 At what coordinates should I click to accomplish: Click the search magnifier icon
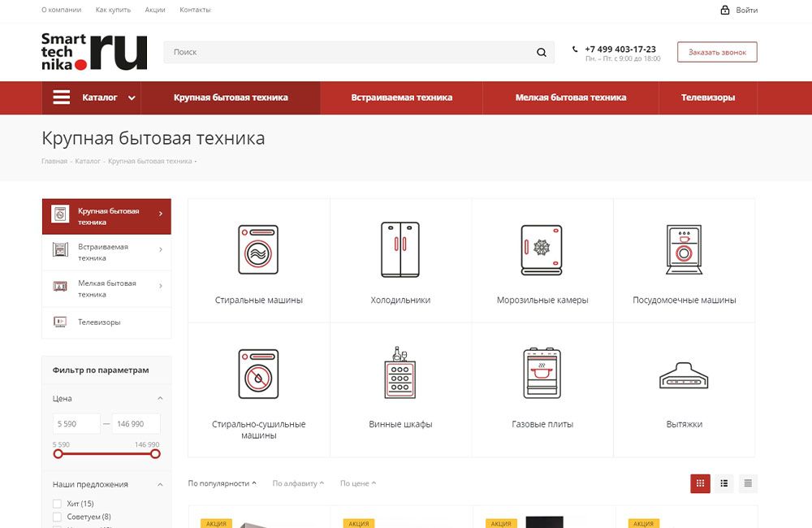click(542, 53)
